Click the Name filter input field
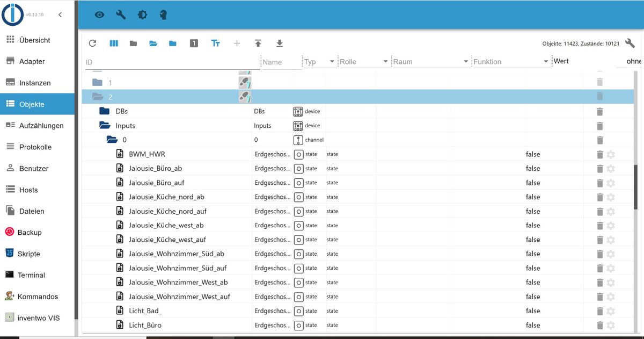The height and width of the screenshot is (339, 644). point(281,62)
